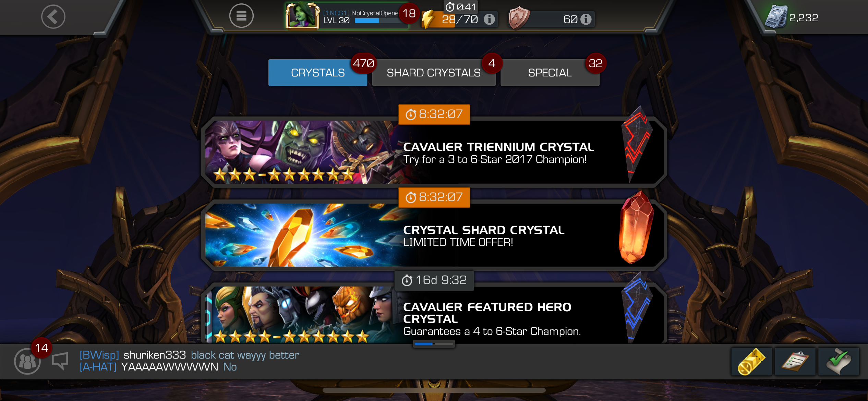868x401 pixels.
Task: Switch to the Shard Crystals tab
Action: [x=434, y=73]
